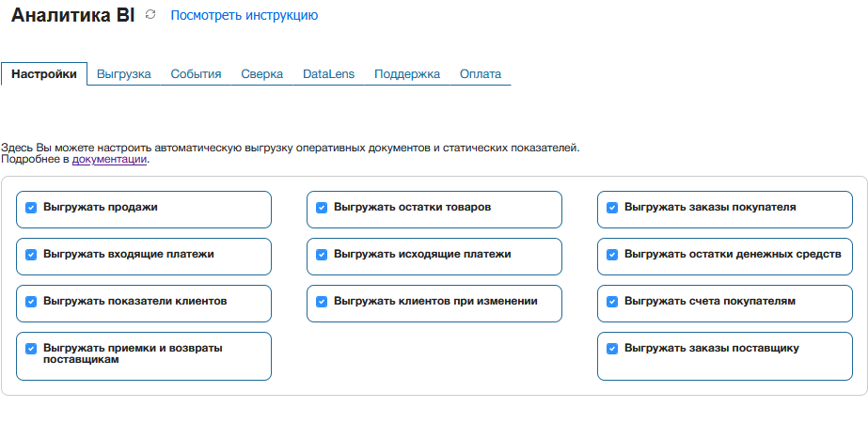Open the Посмотреть инструкцию link
Viewport: 868px width, 423px height.
(x=244, y=15)
